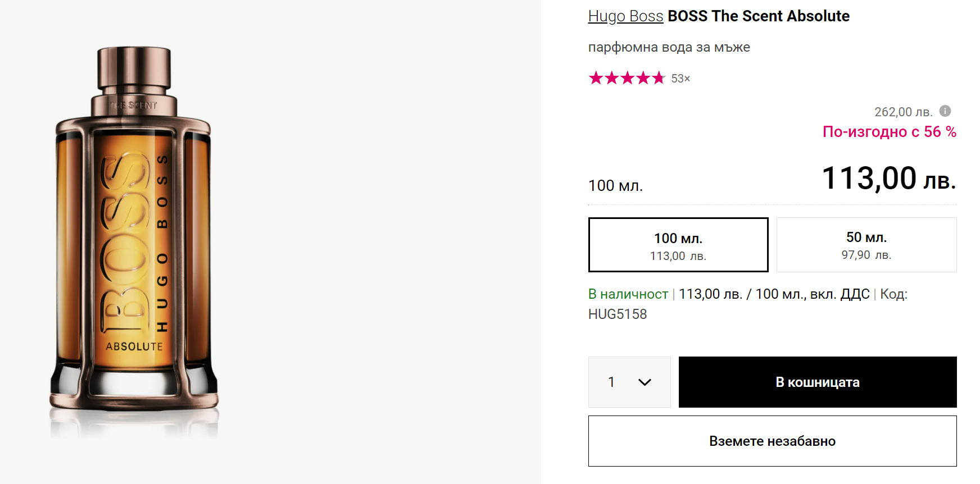Click the fifth pink rating star

click(x=658, y=78)
